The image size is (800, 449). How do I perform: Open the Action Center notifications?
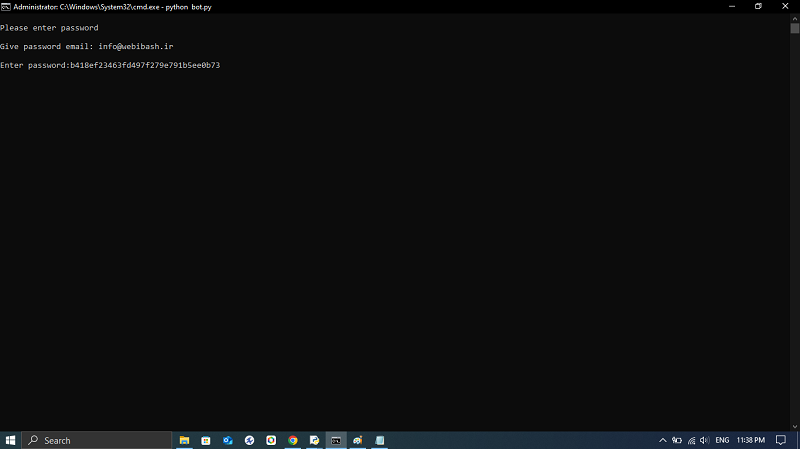(781, 440)
